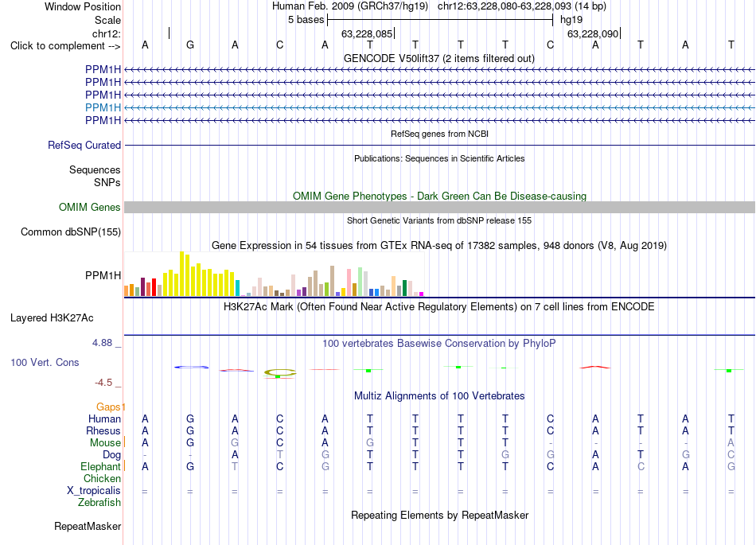Open Multiz Alignments of 100 Vertebrates title
The width and height of the screenshot is (756, 545).
439,396
